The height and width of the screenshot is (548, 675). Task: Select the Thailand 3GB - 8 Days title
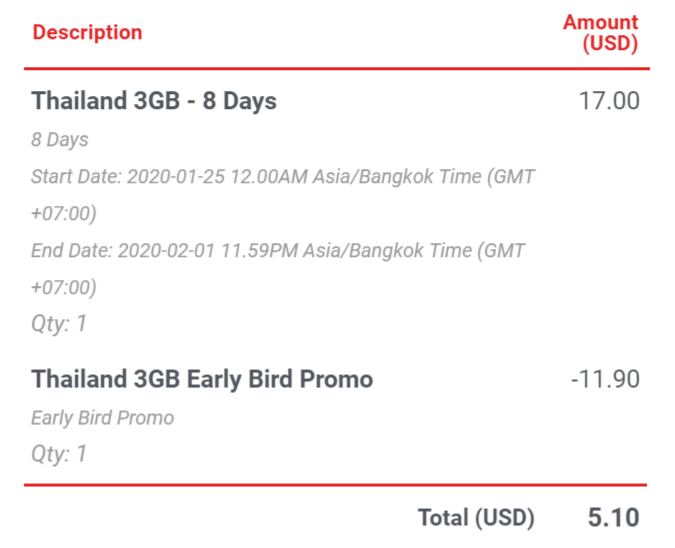click(154, 101)
